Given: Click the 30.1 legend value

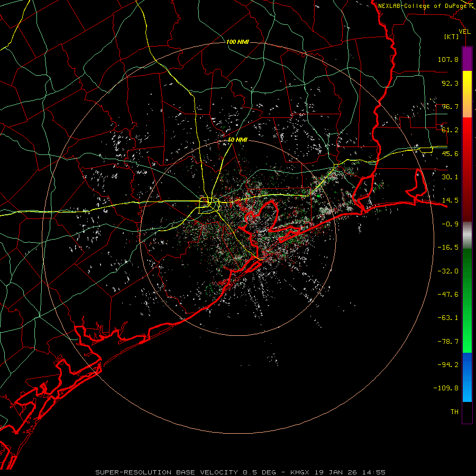Looking at the screenshot, I should pos(450,177).
